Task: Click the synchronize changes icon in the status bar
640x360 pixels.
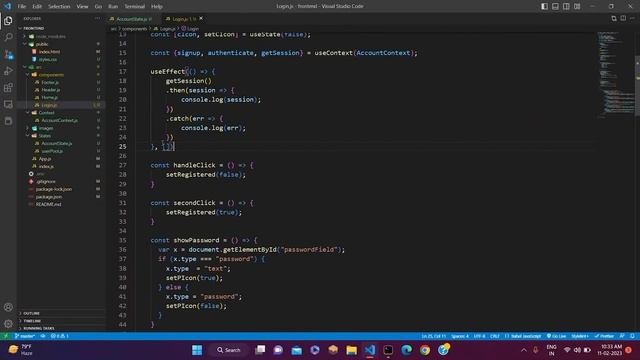Action: pos(43,336)
